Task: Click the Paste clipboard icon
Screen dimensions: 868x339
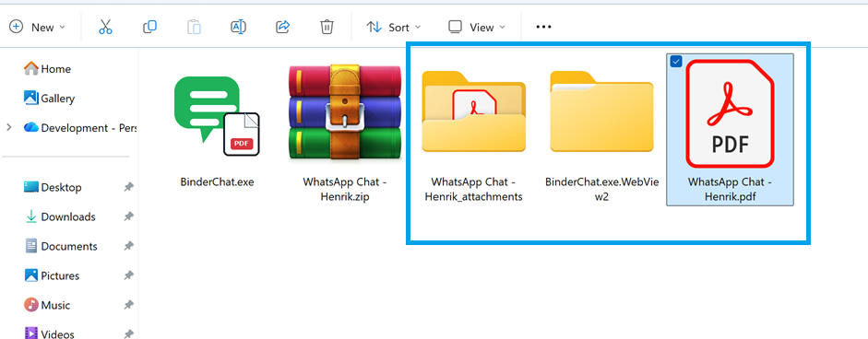Action: 194,27
